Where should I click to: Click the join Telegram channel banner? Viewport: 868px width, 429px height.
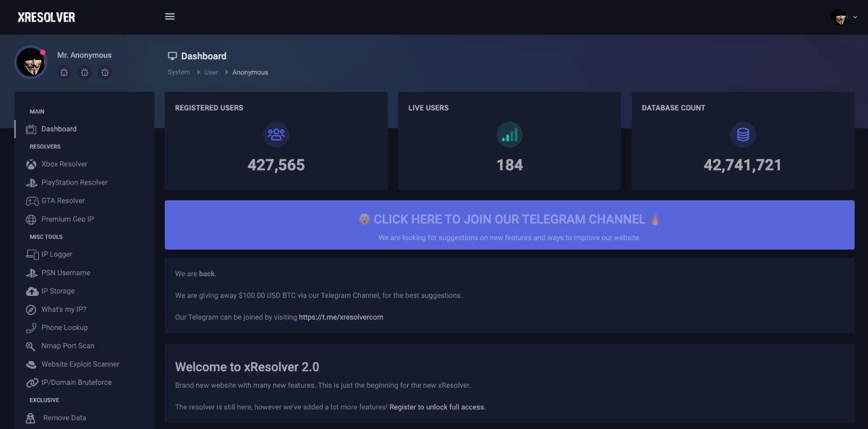coord(509,225)
